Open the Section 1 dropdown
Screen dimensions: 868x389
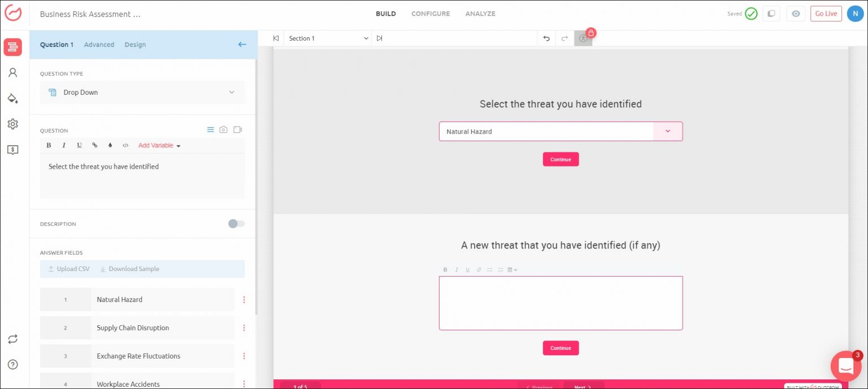coord(328,38)
